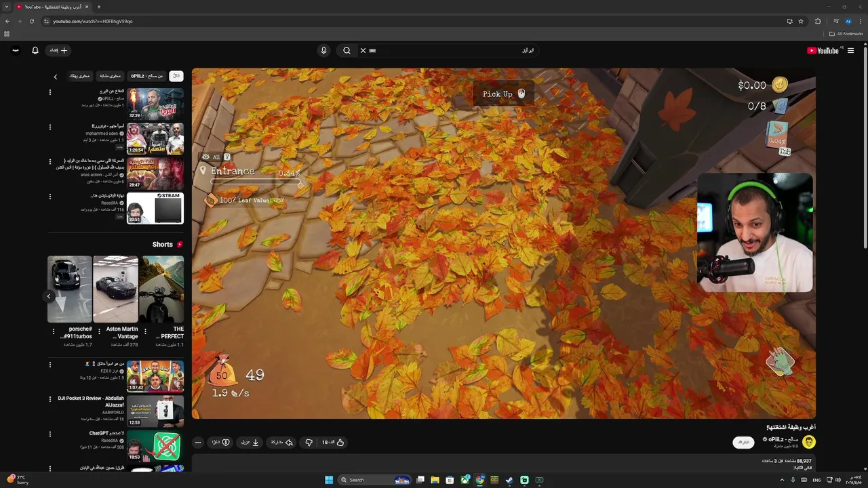This screenshot has height=488, width=868.
Task: Open the apps grid in bookmarks bar
Action: [7, 34]
